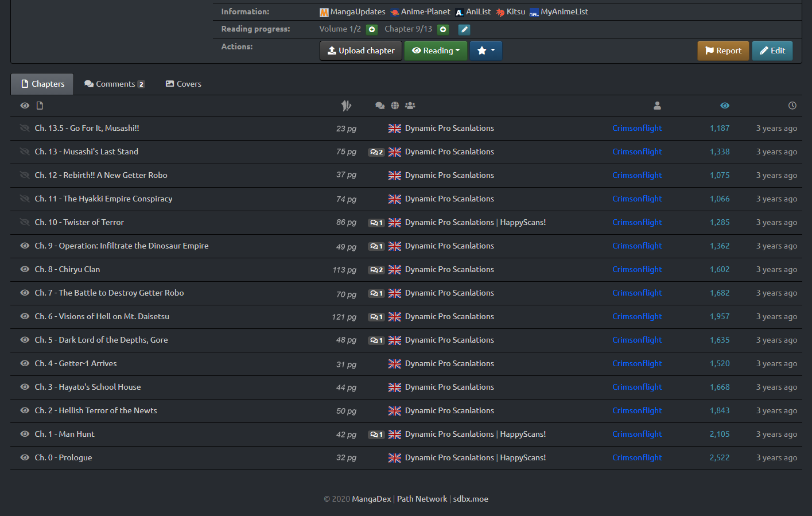Open the Upload chapter menu button
Viewport: 812px width, 516px height.
click(x=360, y=51)
